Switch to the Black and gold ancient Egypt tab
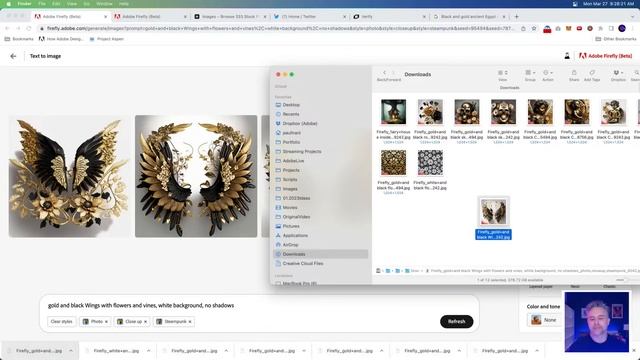This screenshot has height=360, width=640. click(469, 17)
